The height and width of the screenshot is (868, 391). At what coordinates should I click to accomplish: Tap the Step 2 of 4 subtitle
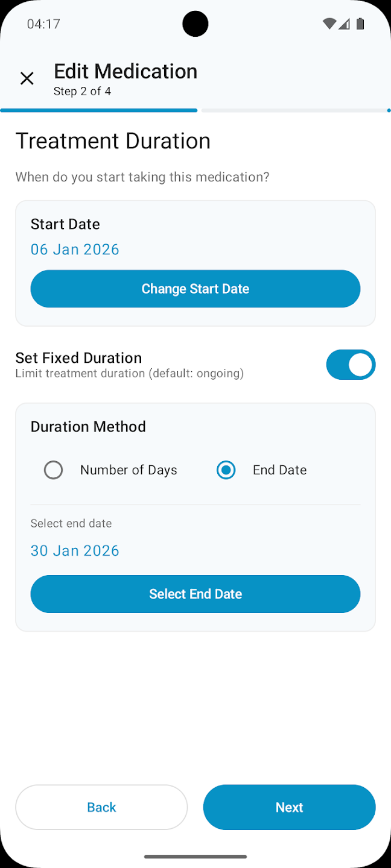[x=82, y=92]
